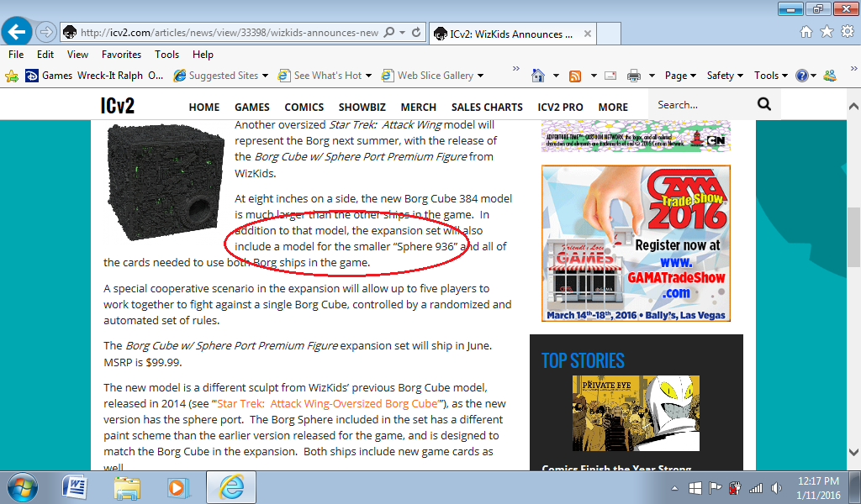Open the File menu
Image resolution: width=861 pixels, height=504 pixels.
click(x=16, y=55)
